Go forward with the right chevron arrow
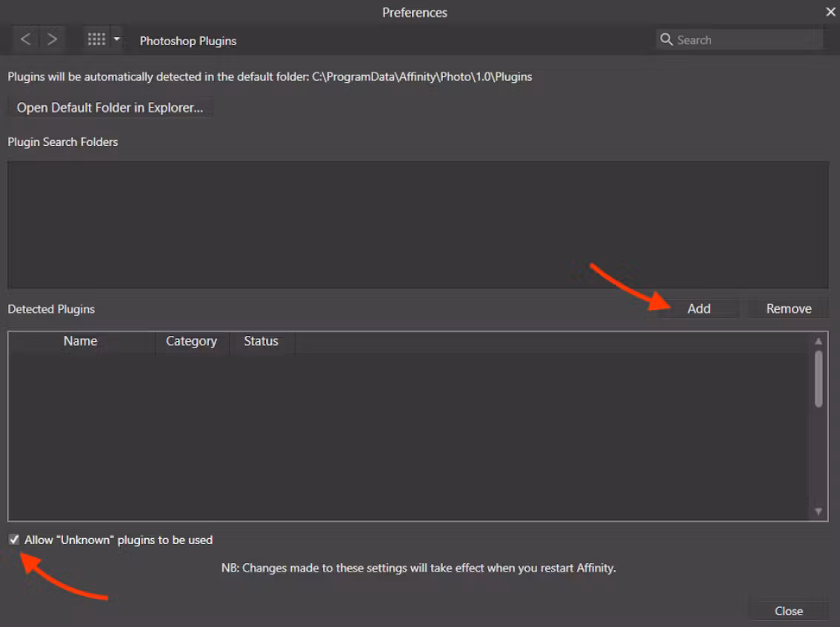 [52, 39]
